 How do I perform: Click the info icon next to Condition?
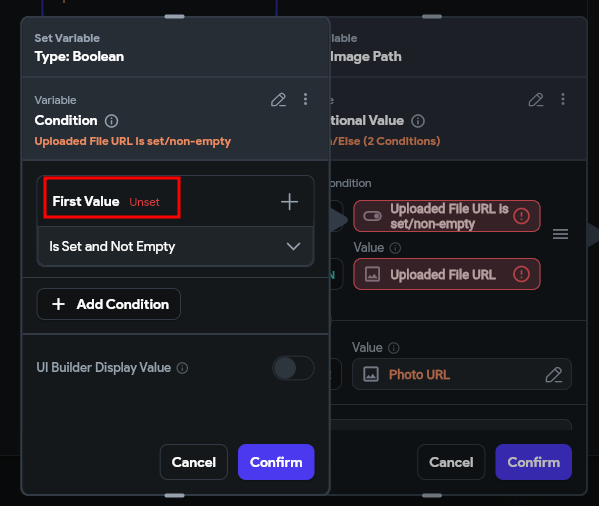(112, 121)
